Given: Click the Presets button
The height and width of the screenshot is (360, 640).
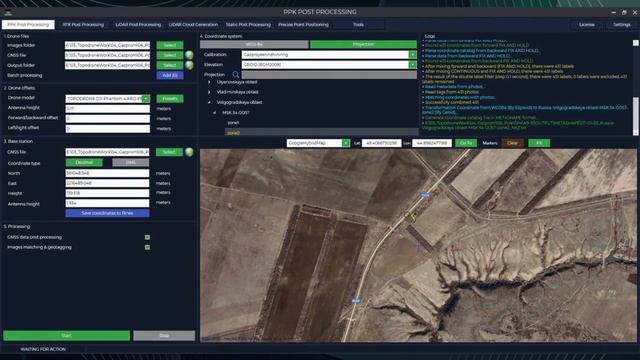Looking at the screenshot, I should 170,99.
